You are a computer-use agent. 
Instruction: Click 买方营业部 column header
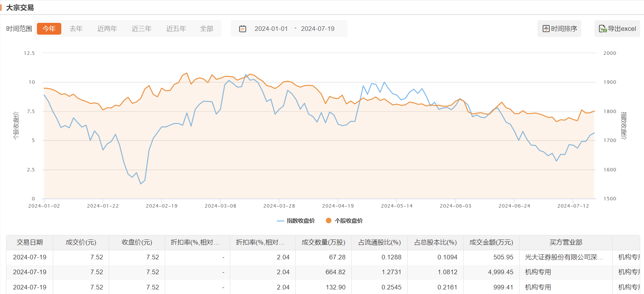[566, 243]
